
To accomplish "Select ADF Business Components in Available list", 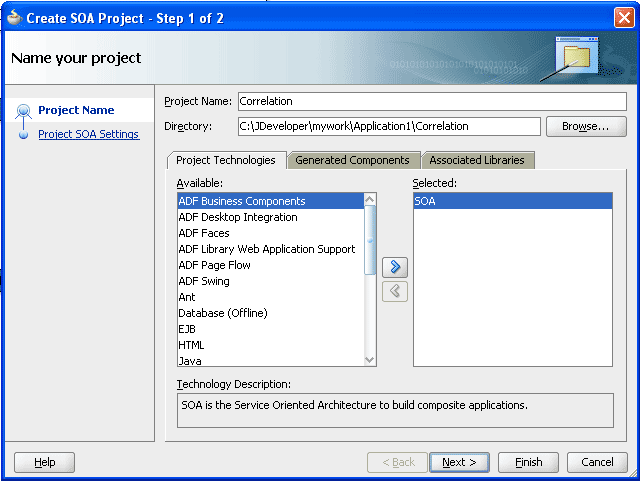I will 271,201.
